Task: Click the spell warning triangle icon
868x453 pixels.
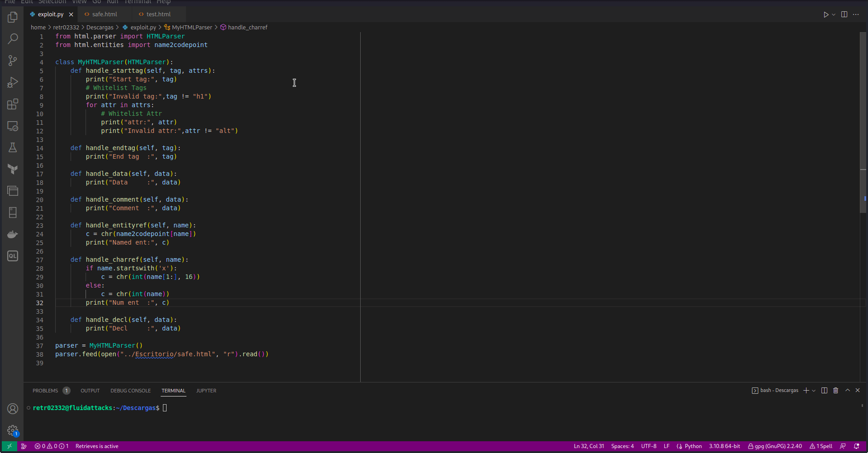Action: point(812,446)
